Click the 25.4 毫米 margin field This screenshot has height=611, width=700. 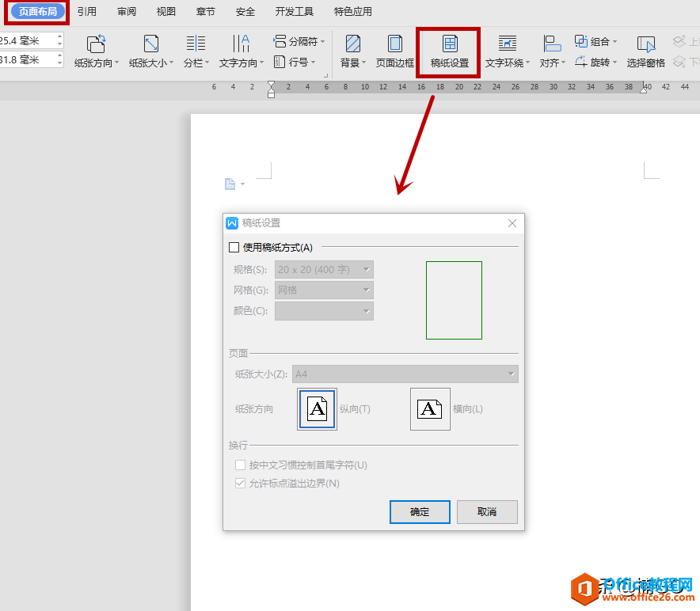click(28, 40)
